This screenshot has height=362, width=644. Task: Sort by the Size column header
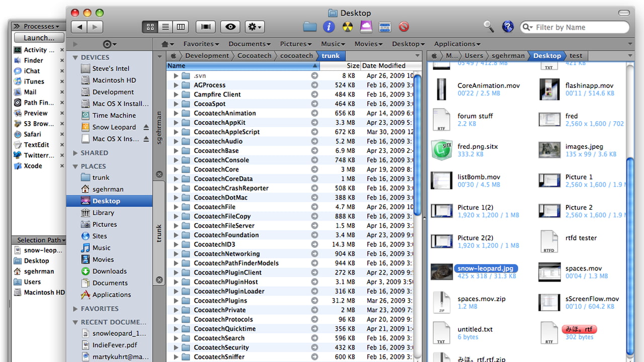point(340,66)
